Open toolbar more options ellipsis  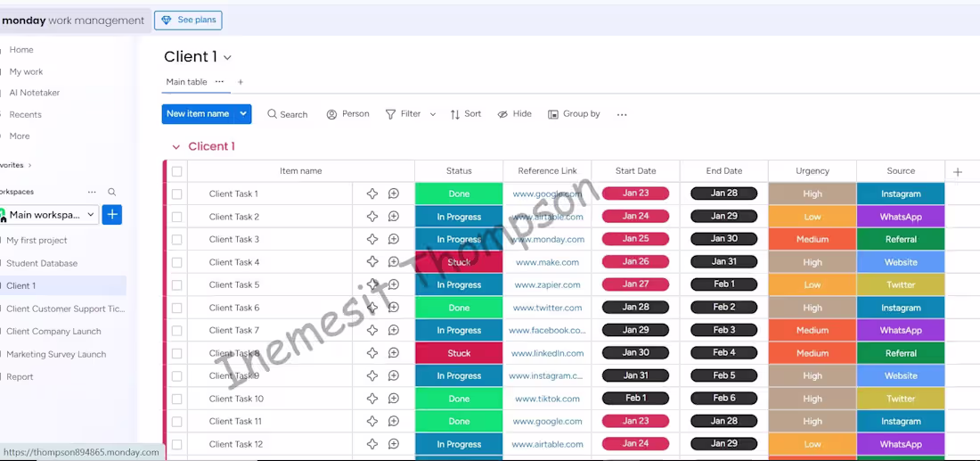pos(622,114)
